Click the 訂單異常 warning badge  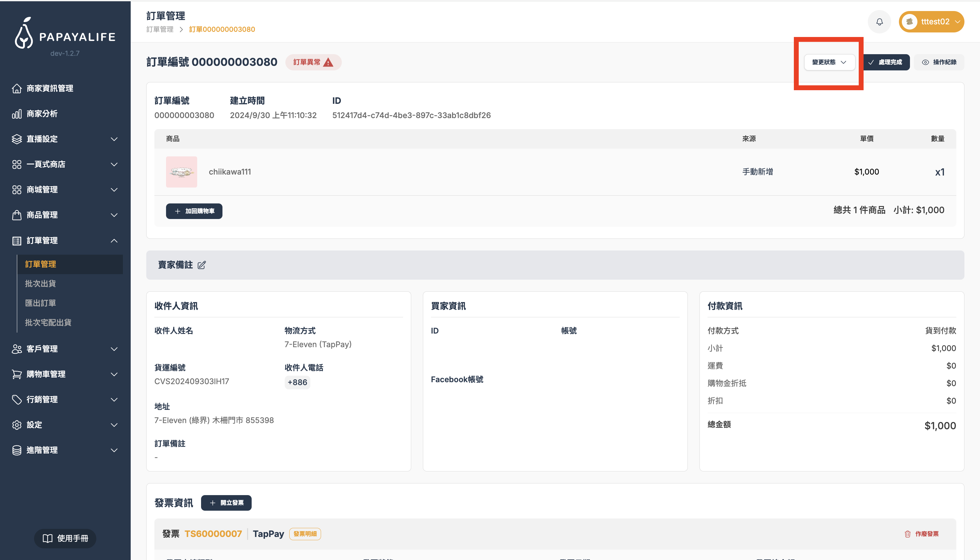(313, 62)
